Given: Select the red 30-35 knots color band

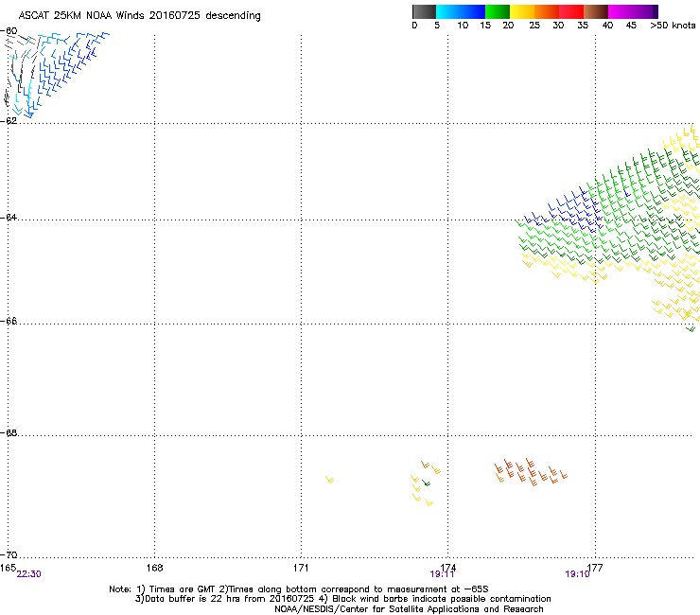Looking at the screenshot, I should click(571, 11).
